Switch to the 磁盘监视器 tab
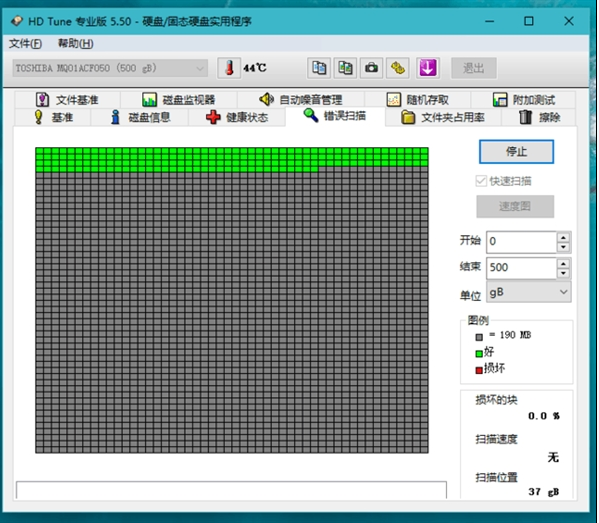Image resolution: width=599 pixels, height=523 pixels. click(x=179, y=100)
